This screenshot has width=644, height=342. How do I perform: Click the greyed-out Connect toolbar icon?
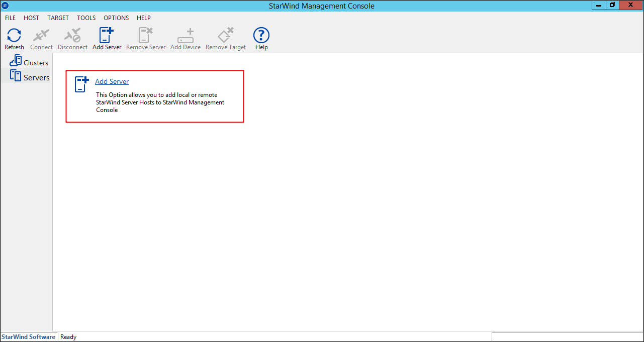pyautogui.click(x=41, y=36)
